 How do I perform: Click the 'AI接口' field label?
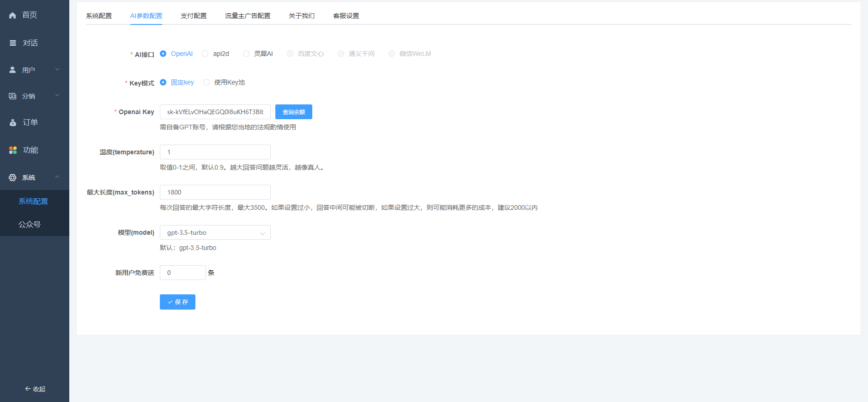(x=145, y=55)
